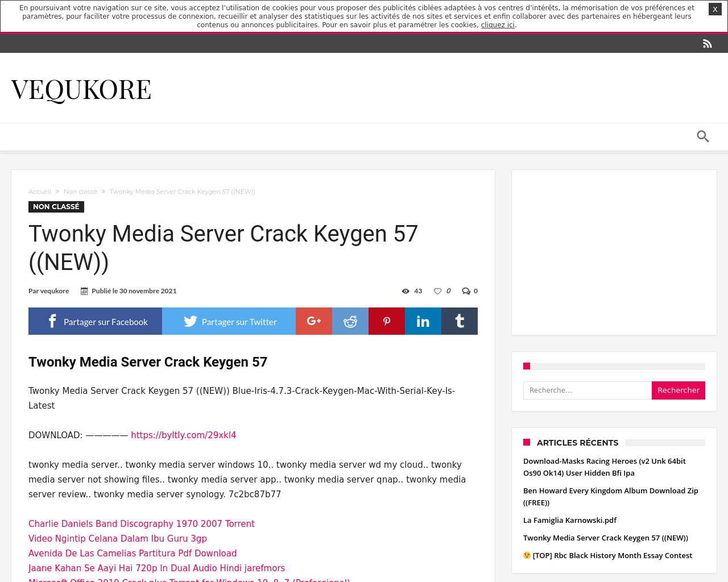Click the current page breadcrumb Twonky Media Server
Image resolution: width=728 pixels, height=582 pixels.
click(183, 192)
